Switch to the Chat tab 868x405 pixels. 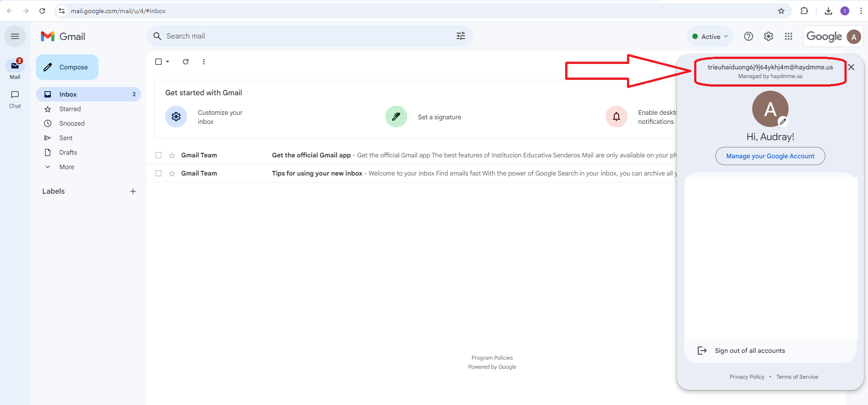pos(15,99)
